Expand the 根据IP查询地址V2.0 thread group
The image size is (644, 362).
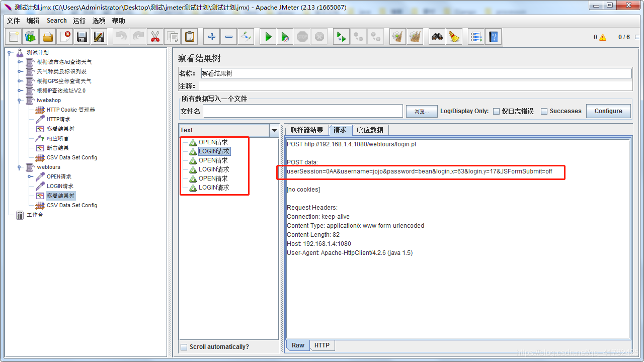pos(20,90)
